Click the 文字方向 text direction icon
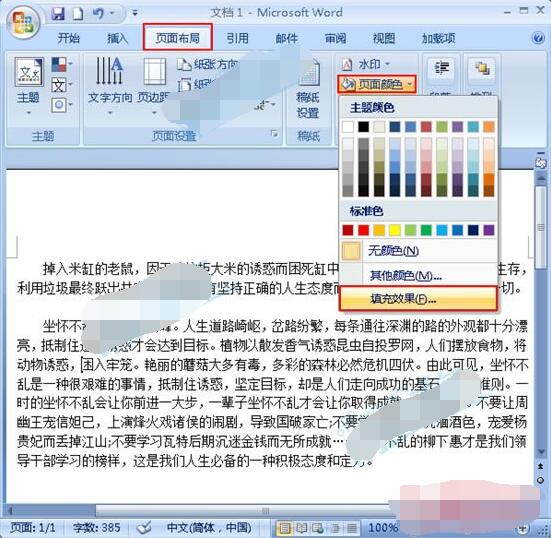This screenshot has height=538, width=551. pyautogui.click(x=109, y=71)
